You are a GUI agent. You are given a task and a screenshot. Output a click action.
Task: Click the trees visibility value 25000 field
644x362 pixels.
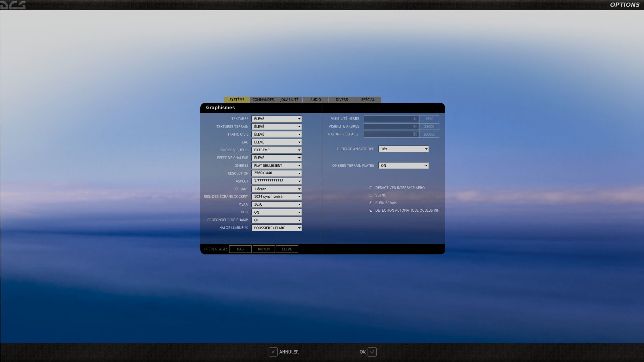(429, 127)
